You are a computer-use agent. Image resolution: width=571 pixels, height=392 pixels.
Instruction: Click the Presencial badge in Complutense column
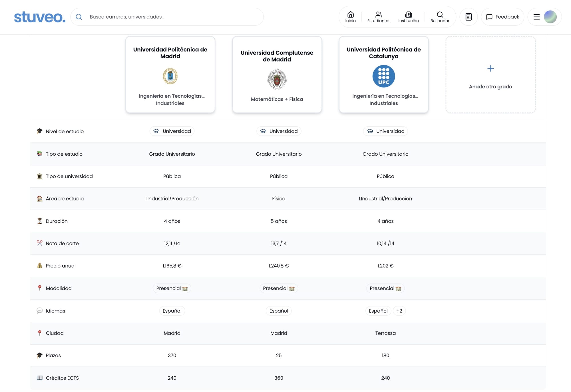point(279,288)
